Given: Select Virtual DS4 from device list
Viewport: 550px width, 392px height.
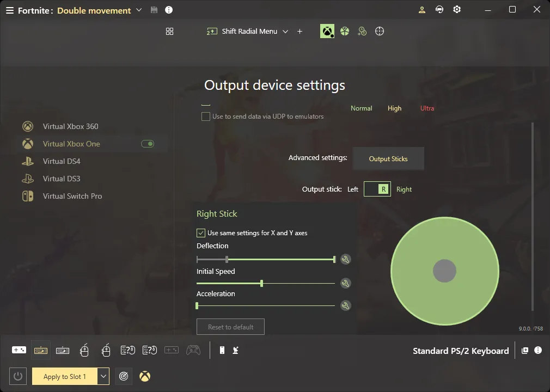Looking at the screenshot, I should coord(62,161).
